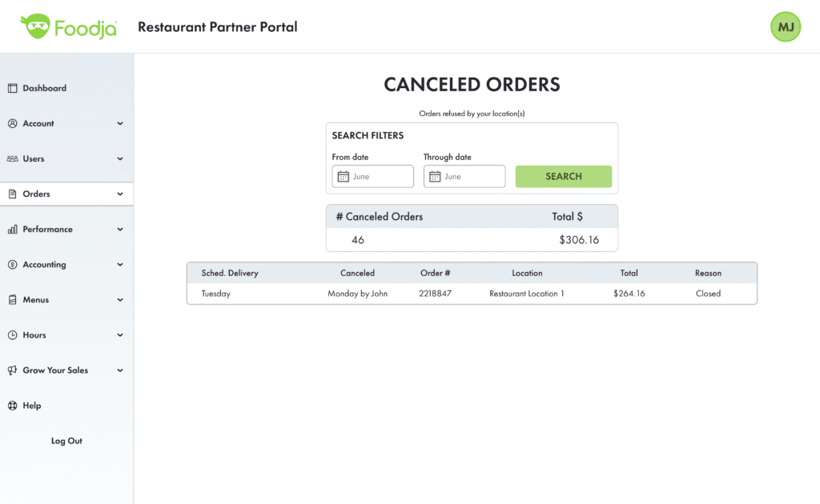
Task: Expand the Grow Your Sales chevron
Action: 120,370
